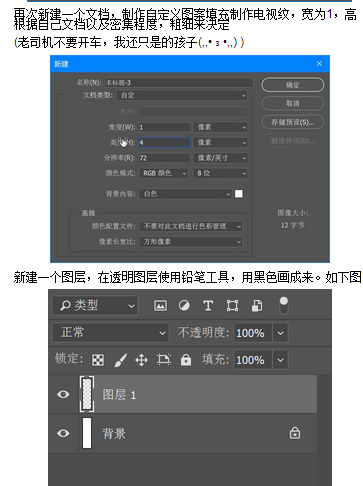Lock position move icon
Screen dimensions: 363x486
click(x=142, y=360)
